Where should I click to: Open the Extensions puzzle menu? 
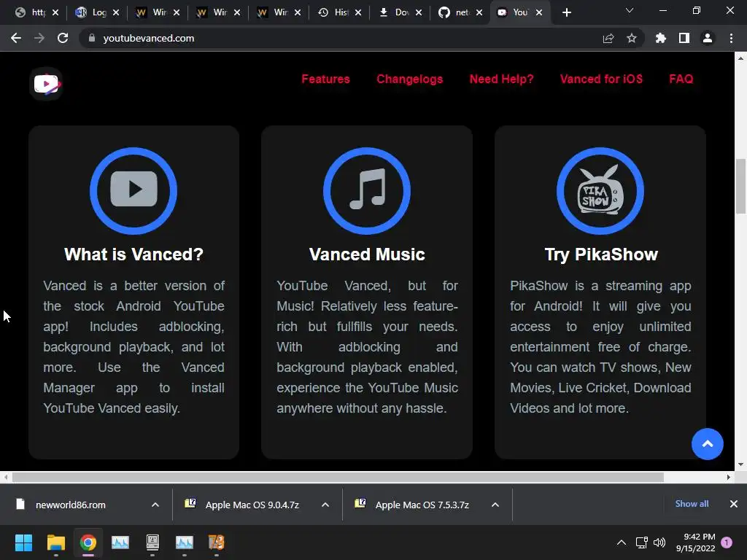click(x=661, y=38)
